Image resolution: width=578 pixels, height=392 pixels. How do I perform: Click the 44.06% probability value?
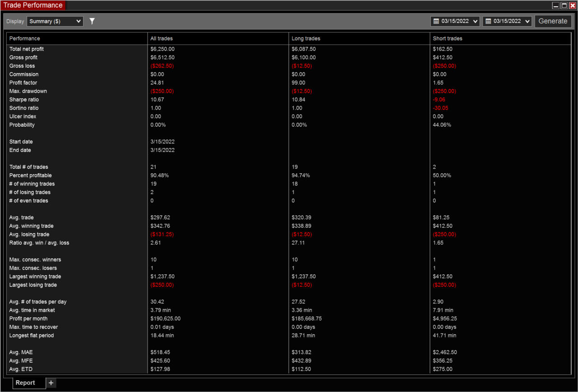442,125
